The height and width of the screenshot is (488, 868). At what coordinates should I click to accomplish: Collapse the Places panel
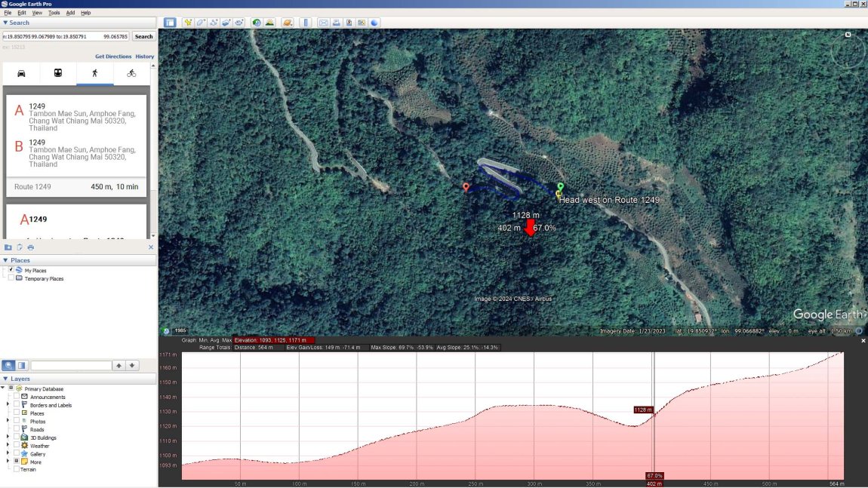pos(5,259)
